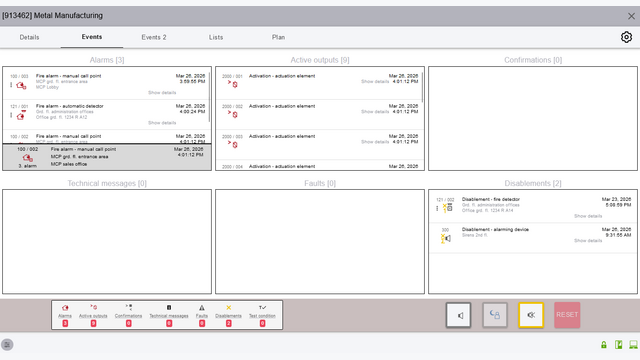640x360 pixels.
Task: Select the Faults warning triangle icon
Action: [202, 308]
